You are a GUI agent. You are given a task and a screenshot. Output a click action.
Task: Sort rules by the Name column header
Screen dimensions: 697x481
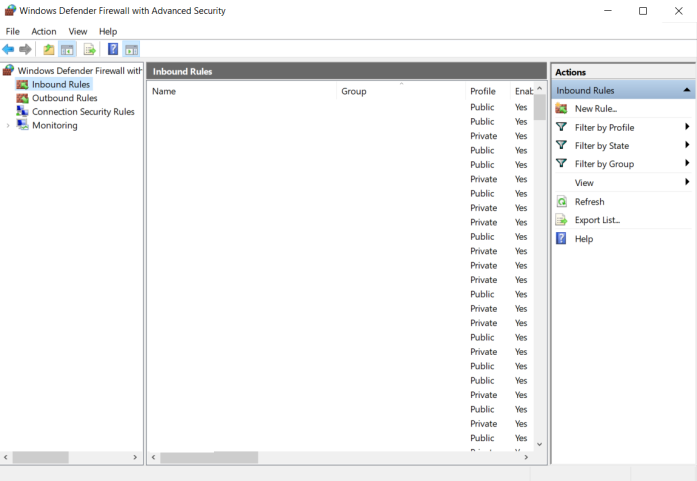click(241, 91)
